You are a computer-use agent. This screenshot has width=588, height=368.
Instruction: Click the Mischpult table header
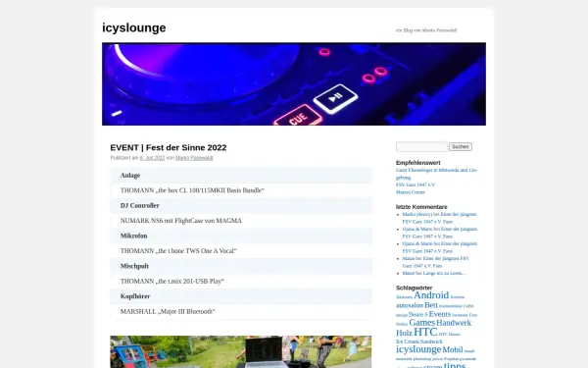click(241, 266)
